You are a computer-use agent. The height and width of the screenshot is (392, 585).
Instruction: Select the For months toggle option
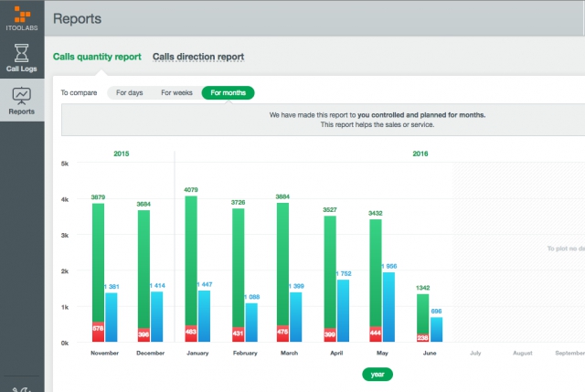[228, 92]
